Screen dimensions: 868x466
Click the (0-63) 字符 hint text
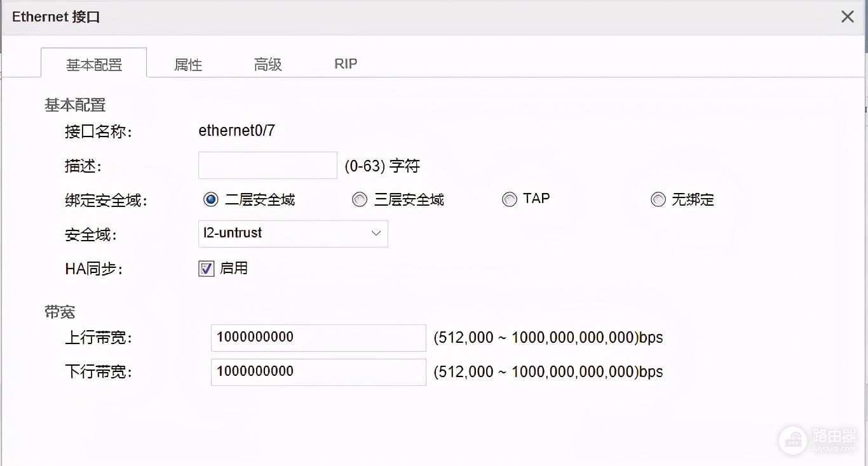(x=382, y=166)
